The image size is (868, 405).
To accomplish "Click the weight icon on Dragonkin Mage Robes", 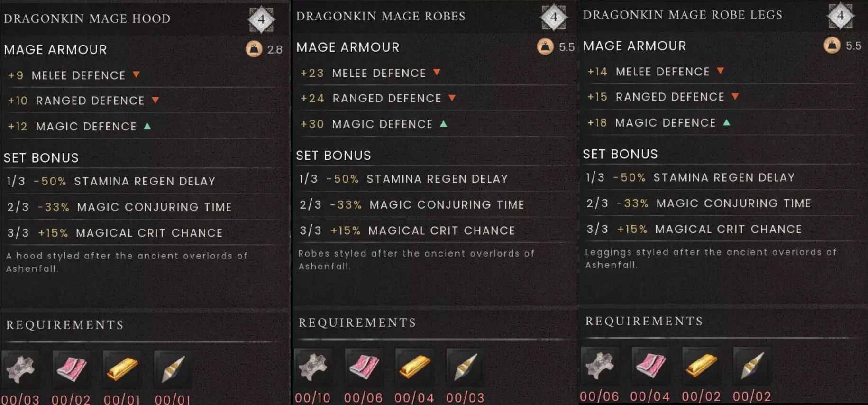I will [x=545, y=46].
